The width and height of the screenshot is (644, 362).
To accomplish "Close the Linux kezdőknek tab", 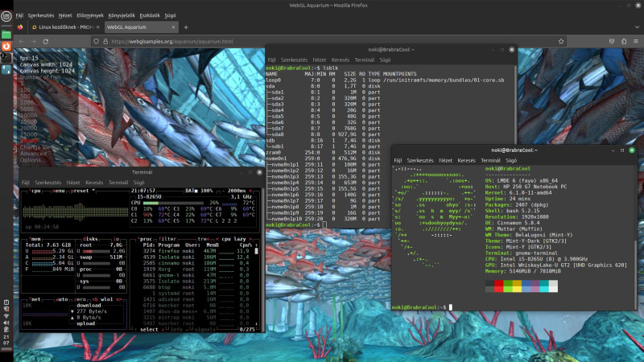I will 97,27.
